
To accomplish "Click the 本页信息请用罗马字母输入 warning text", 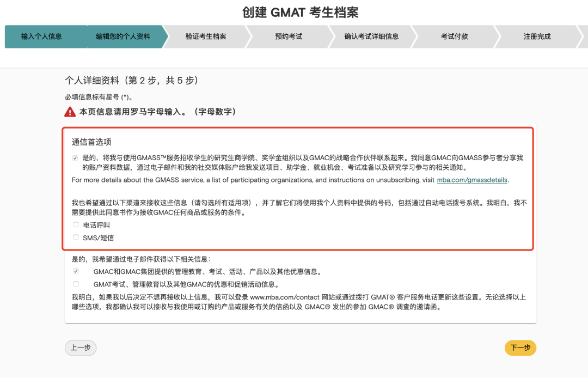I will point(158,112).
